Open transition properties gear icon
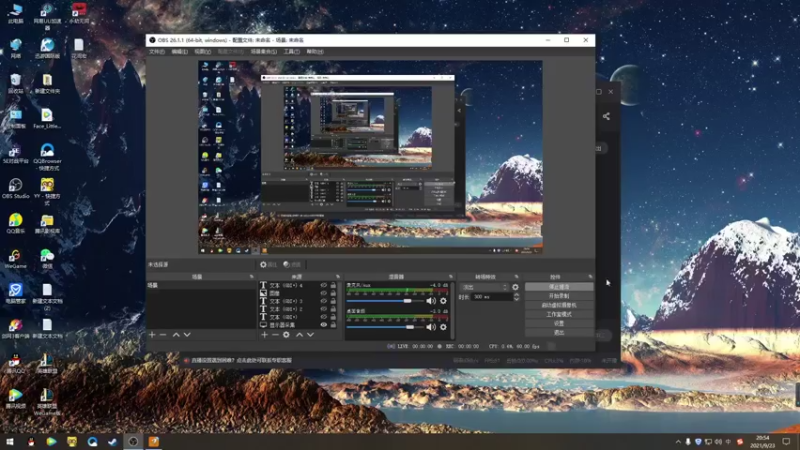The height and width of the screenshot is (450, 800). click(x=515, y=287)
